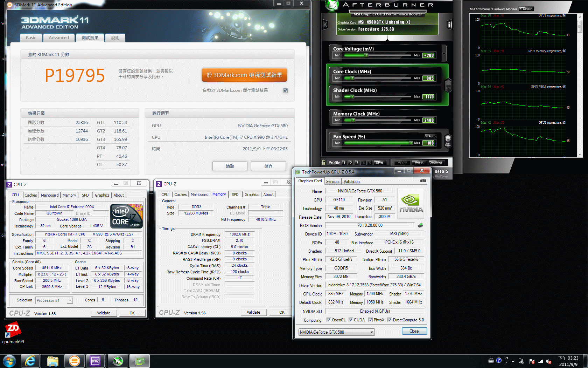Viewport: 588px width, 368px height.
Task: Toggle the OpenCL checkbox in GPU-Z
Action: [329, 320]
